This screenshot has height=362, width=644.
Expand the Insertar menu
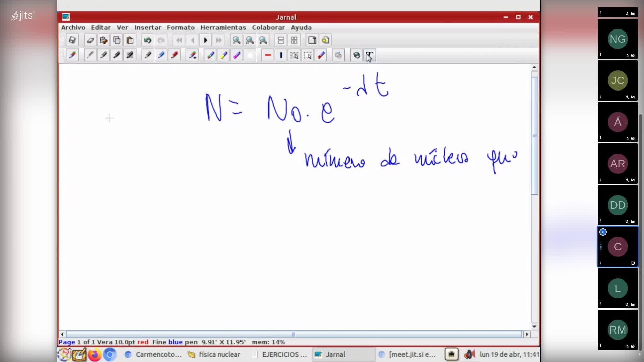click(148, 27)
